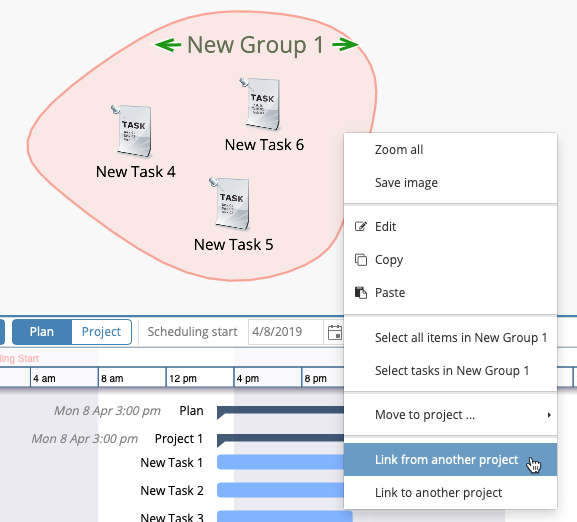Click the Plan row label in Gantt
Viewport: 577px width, 522px height.
[191, 411]
